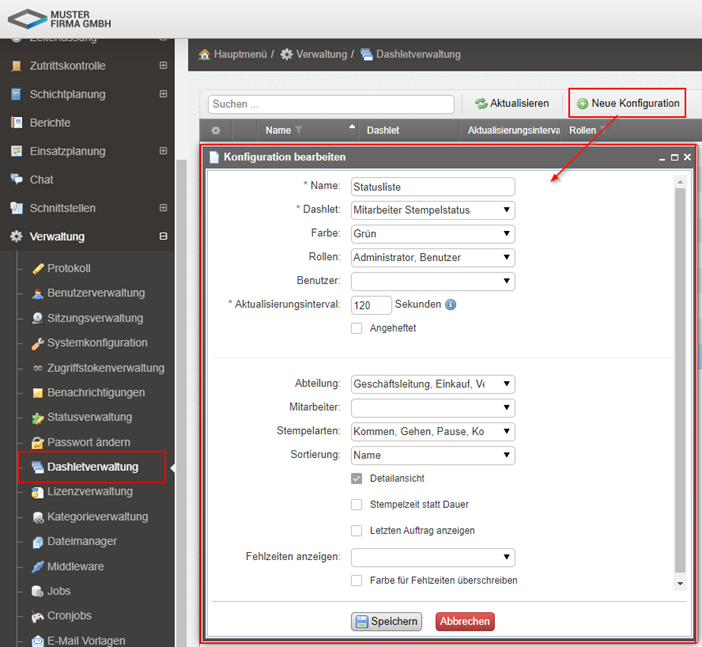The image size is (702, 647).
Task: Open Berichte in the sidebar
Action: 50,123
